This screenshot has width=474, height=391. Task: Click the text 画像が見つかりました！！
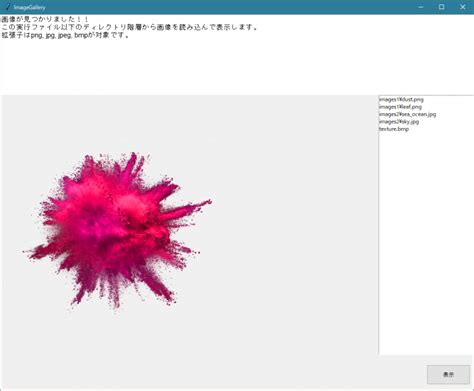pos(45,19)
